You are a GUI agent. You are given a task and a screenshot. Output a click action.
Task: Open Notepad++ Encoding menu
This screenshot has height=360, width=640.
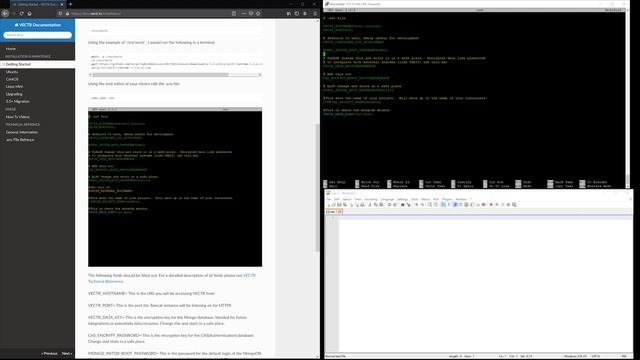[x=371, y=199]
